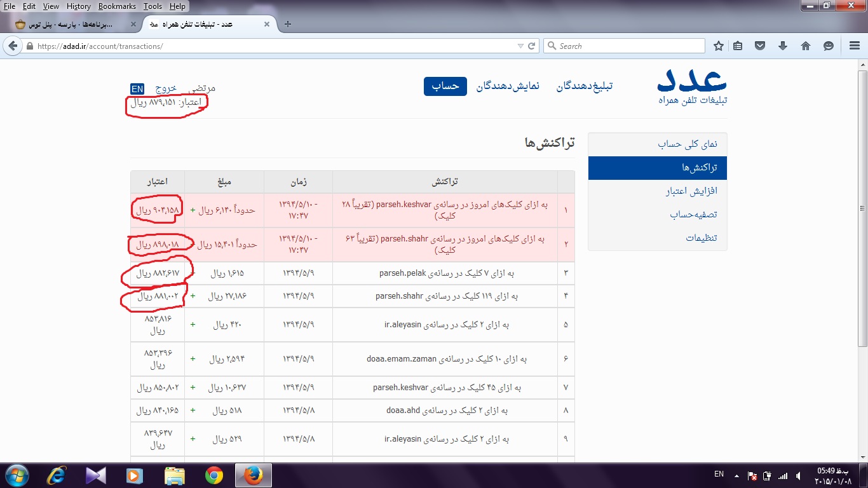Expand the URL bar history dropdown
This screenshot has height=488, width=868.
point(520,46)
